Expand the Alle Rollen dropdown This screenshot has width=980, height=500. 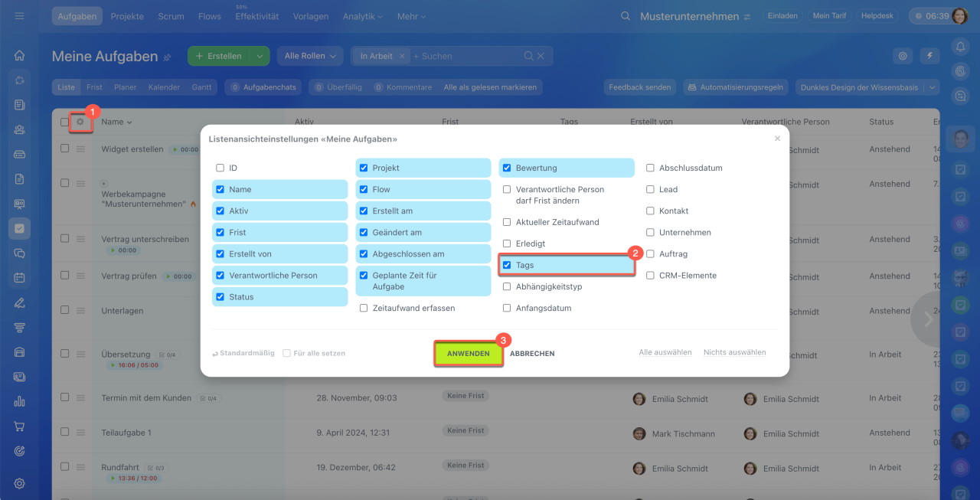pyautogui.click(x=310, y=56)
